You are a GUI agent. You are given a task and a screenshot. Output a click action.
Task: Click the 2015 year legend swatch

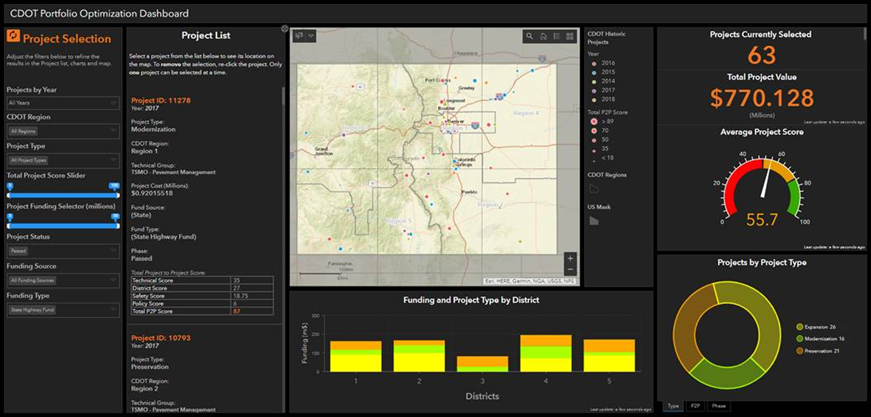[x=593, y=72]
